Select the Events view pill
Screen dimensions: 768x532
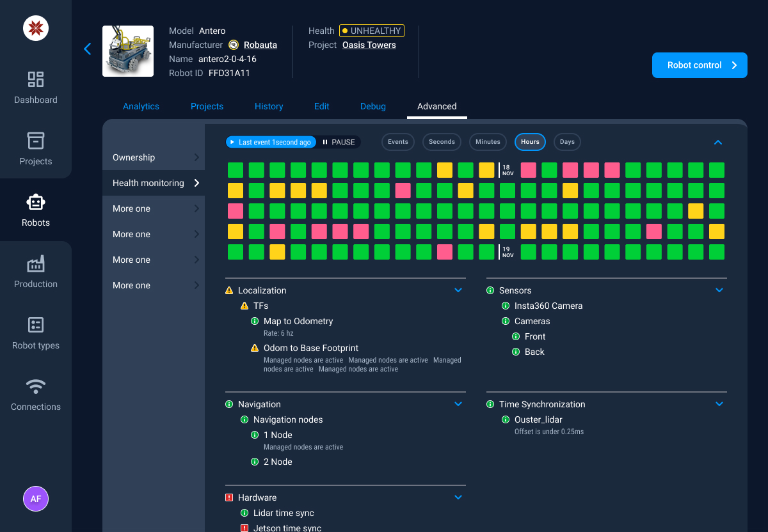(x=398, y=142)
